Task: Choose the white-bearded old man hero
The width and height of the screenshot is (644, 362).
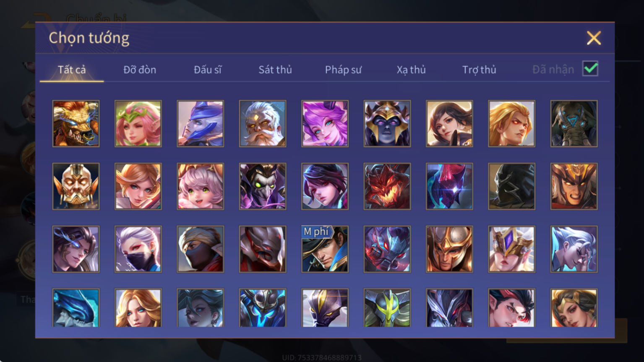Action: click(x=263, y=123)
